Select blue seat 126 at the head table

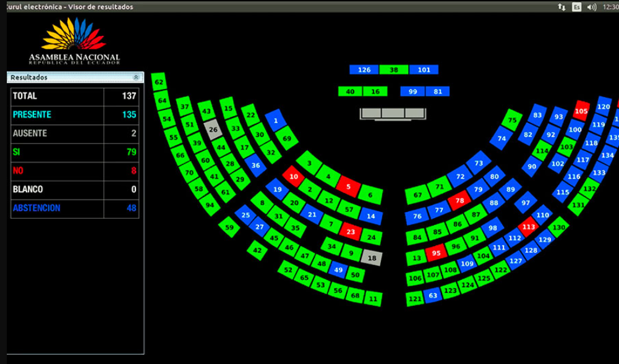pos(364,70)
